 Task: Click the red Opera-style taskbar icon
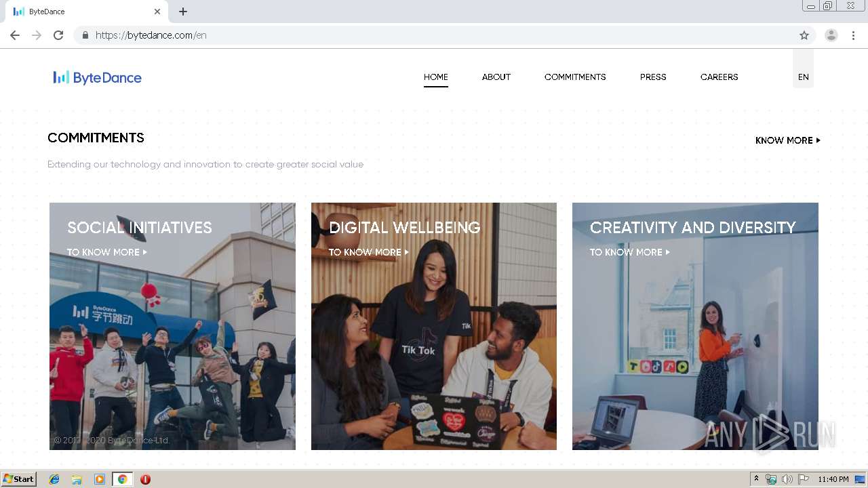[145, 479]
